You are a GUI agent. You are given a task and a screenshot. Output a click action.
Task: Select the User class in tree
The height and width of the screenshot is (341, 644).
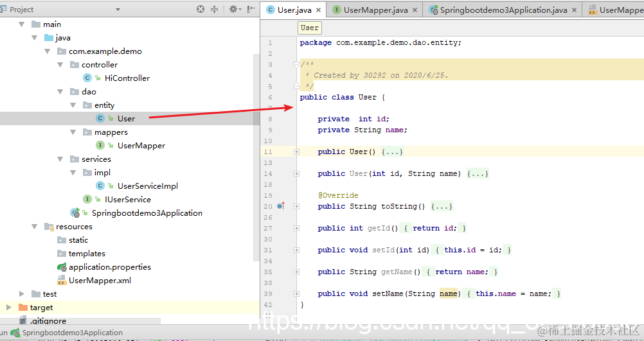pos(126,119)
